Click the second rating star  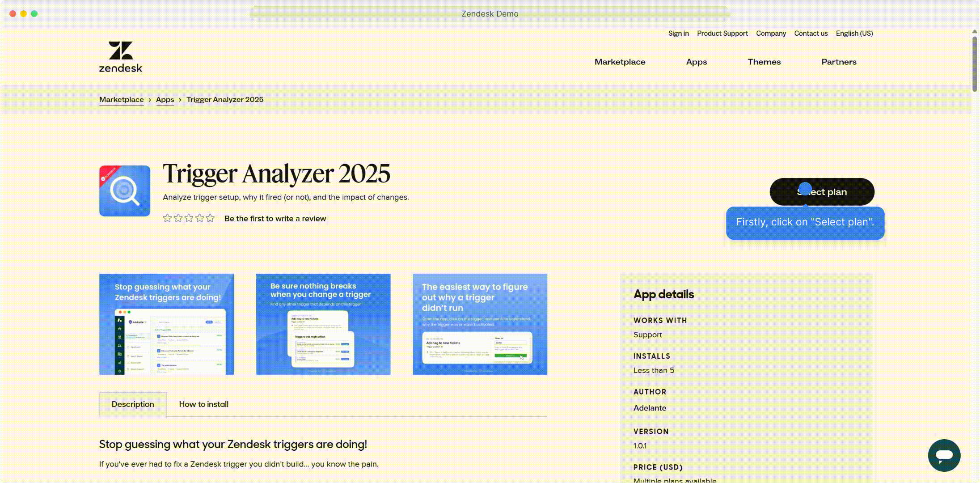pyautogui.click(x=178, y=218)
